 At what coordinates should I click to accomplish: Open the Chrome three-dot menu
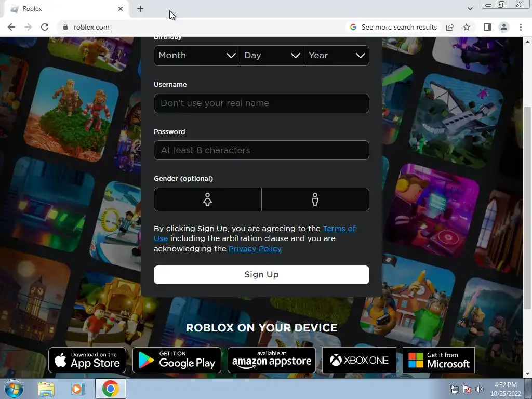521,27
